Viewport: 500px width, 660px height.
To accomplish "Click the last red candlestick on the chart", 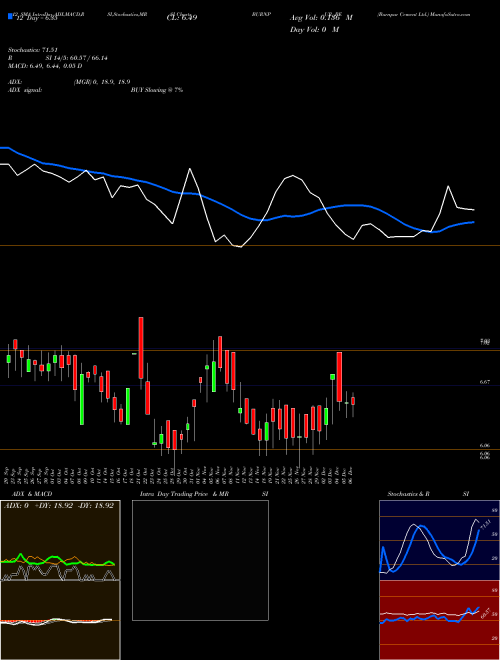I will (x=353, y=401).
